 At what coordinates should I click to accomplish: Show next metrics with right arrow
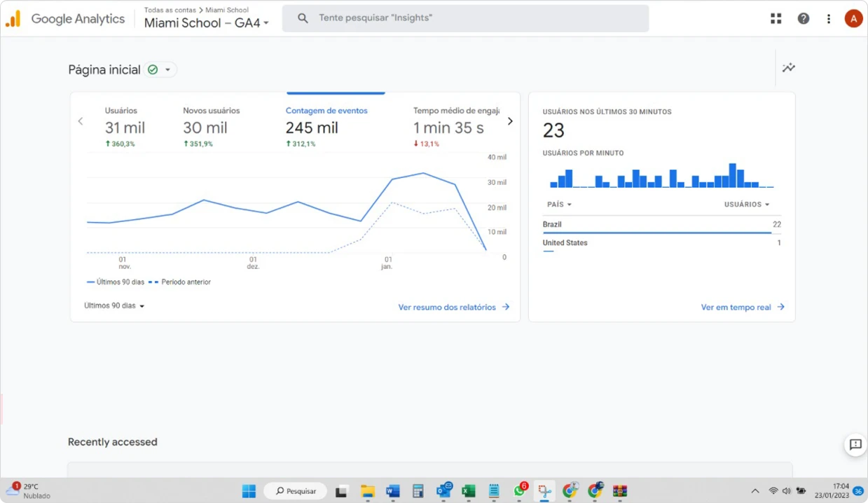(x=510, y=121)
